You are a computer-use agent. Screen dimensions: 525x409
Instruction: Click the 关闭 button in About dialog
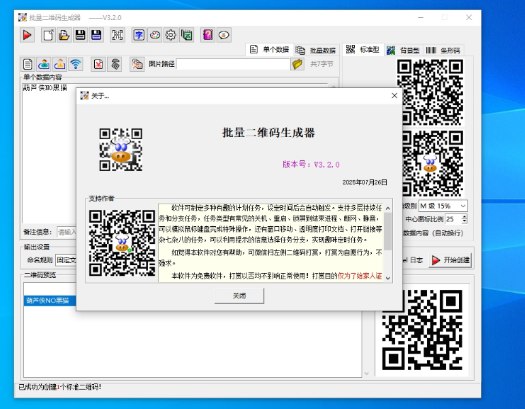point(239,296)
